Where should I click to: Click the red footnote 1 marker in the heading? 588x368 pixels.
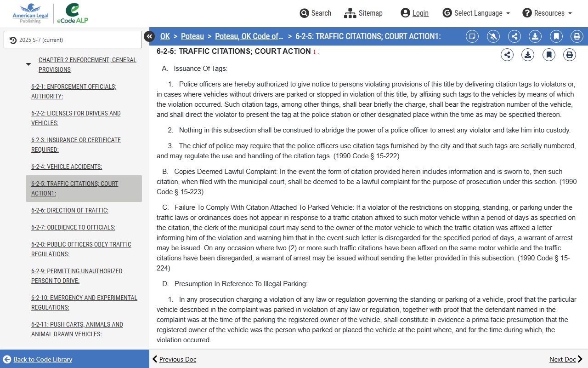[315, 52]
